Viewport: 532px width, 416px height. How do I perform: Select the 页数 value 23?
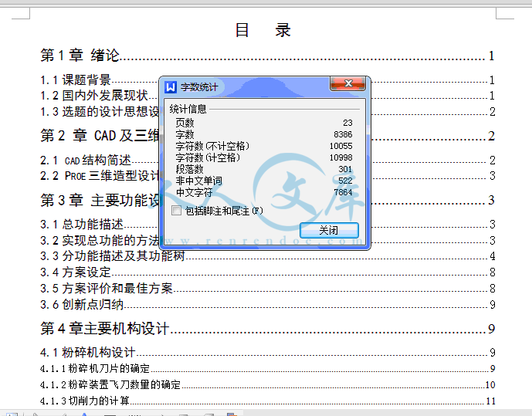[347, 123]
